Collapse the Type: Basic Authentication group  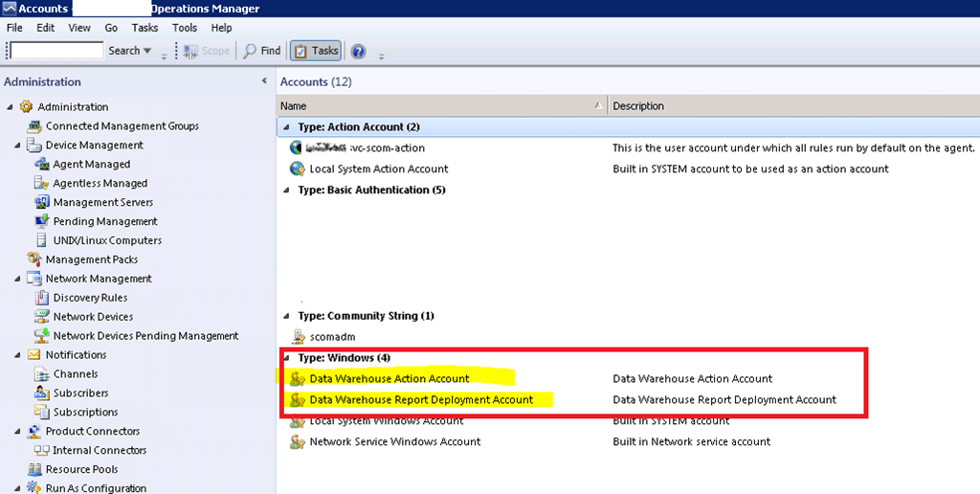click(x=286, y=191)
